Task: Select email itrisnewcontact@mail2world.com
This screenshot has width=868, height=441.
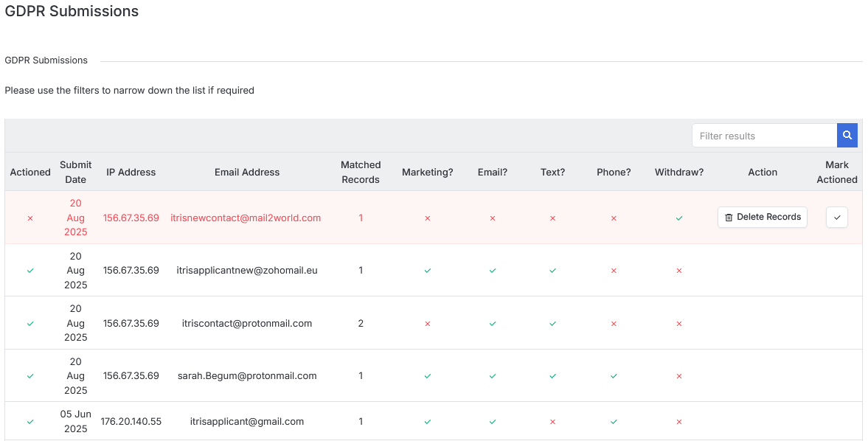Action: tap(246, 218)
